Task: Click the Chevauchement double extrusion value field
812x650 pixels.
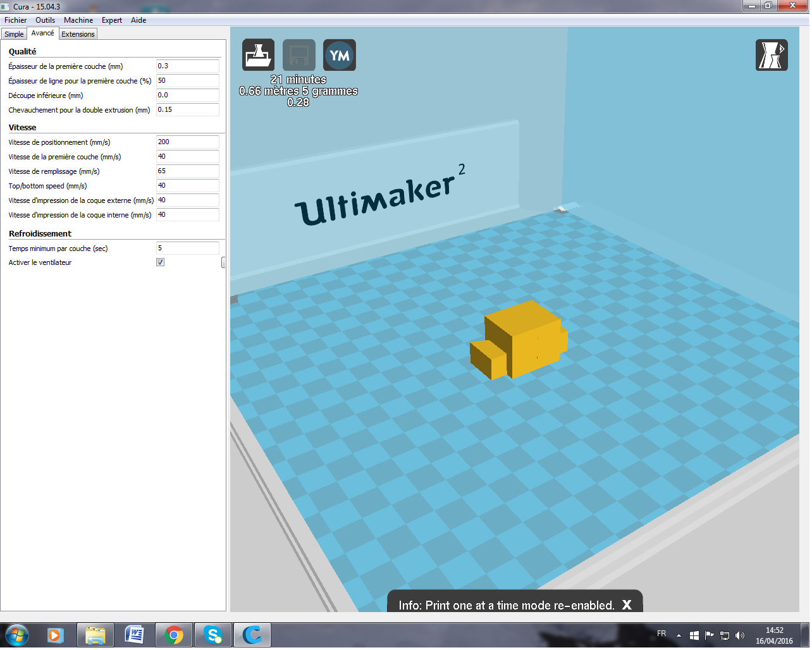Action: pos(188,110)
